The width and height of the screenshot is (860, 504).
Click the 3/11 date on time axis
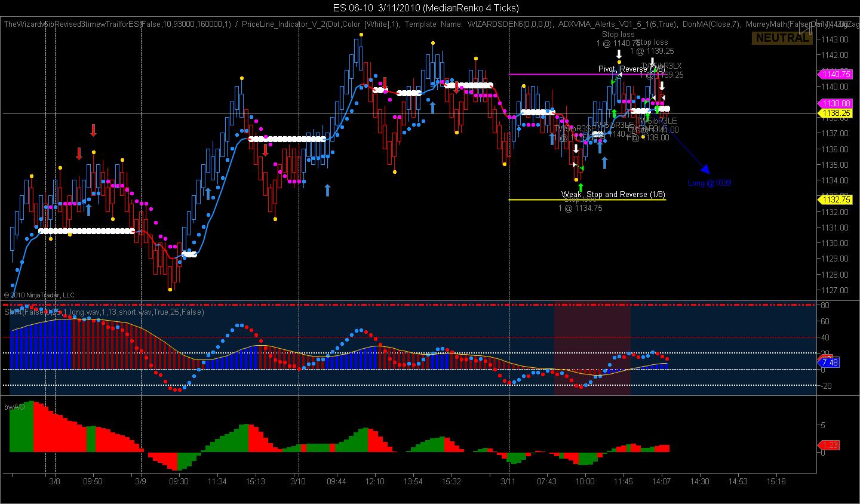pyautogui.click(x=508, y=481)
